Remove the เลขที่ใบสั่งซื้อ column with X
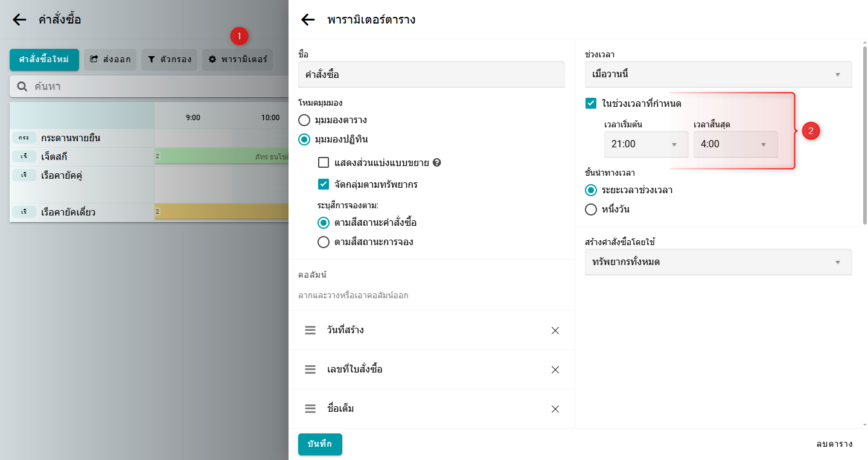 click(555, 369)
